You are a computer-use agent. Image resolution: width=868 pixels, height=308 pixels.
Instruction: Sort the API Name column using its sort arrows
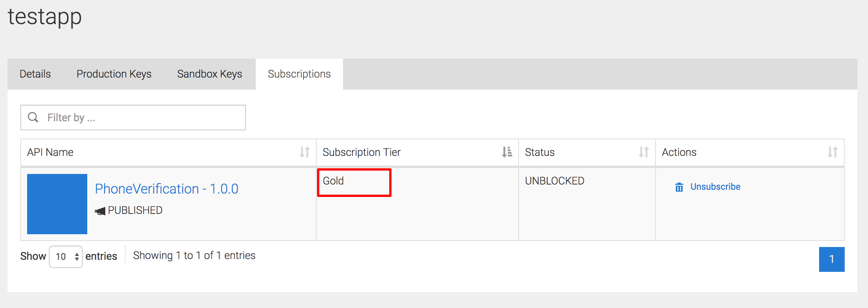[305, 152]
